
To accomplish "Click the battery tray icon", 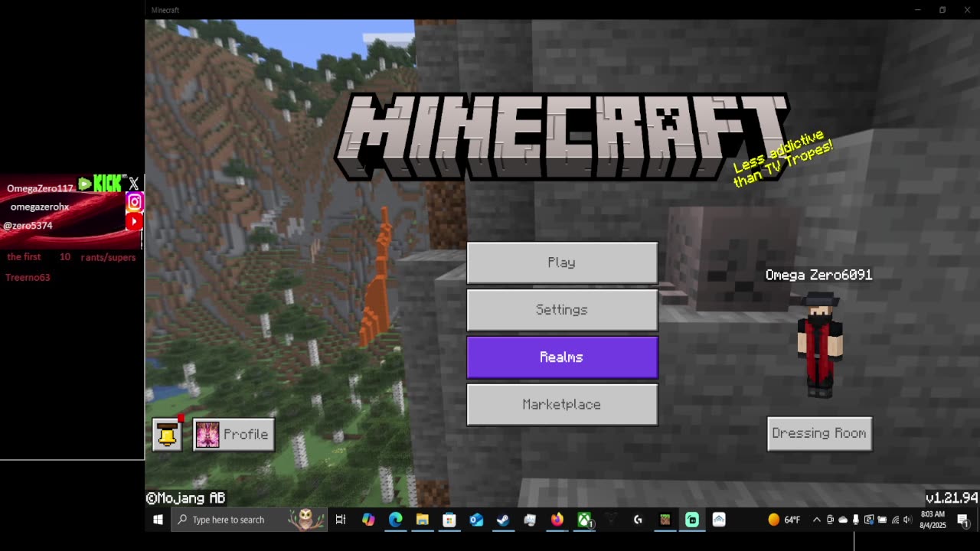I will pyautogui.click(x=882, y=520).
